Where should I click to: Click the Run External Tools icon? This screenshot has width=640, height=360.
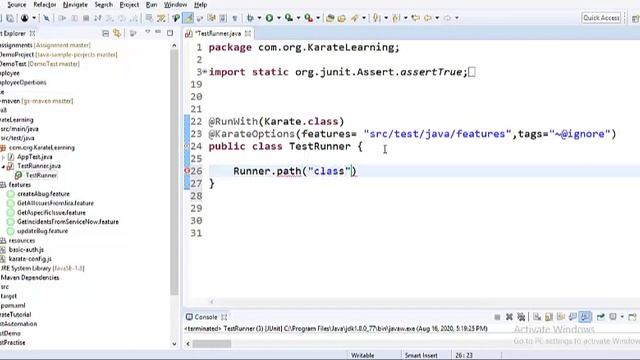pos(309,18)
